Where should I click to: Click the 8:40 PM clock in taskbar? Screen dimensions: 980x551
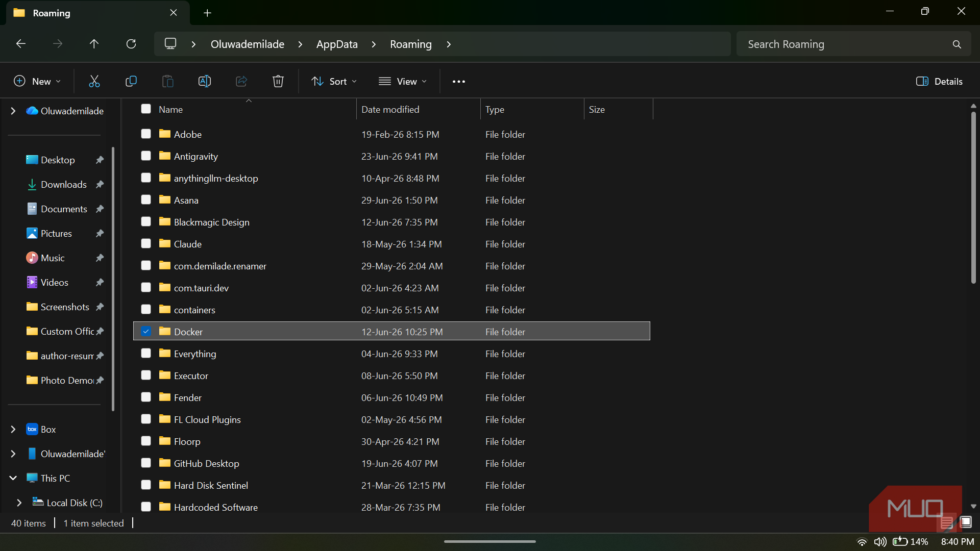pyautogui.click(x=958, y=542)
